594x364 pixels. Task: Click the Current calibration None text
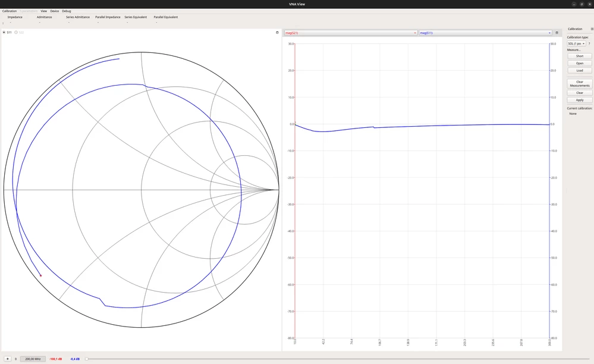573,114
